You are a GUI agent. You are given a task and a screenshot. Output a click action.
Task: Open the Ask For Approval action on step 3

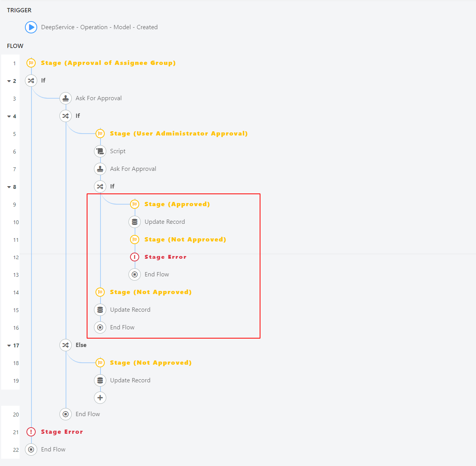click(x=99, y=98)
